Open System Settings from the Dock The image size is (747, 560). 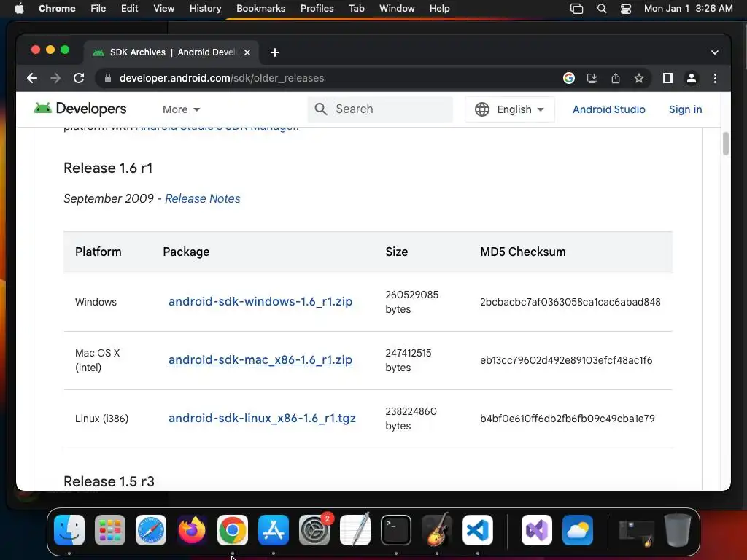[x=314, y=529]
